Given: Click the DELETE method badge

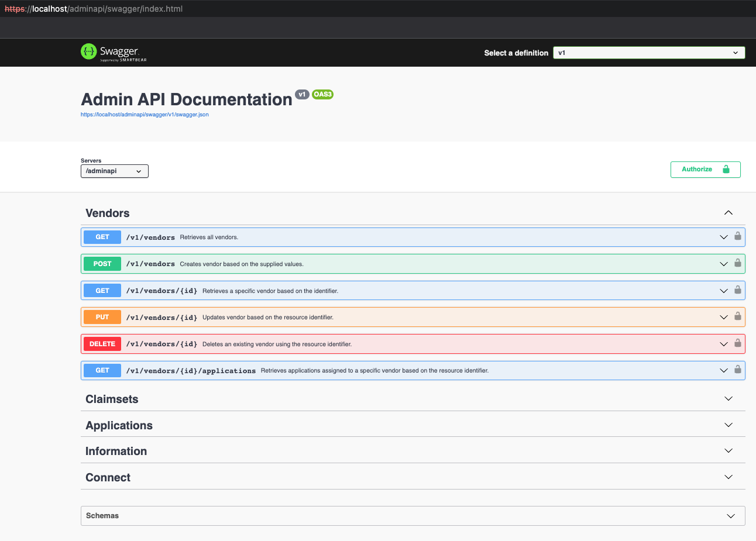Looking at the screenshot, I should coord(102,344).
